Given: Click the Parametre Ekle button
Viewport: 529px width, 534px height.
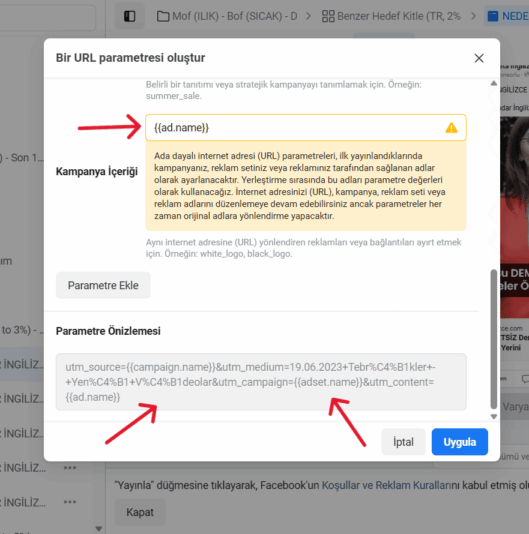Looking at the screenshot, I should click(103, 285).
